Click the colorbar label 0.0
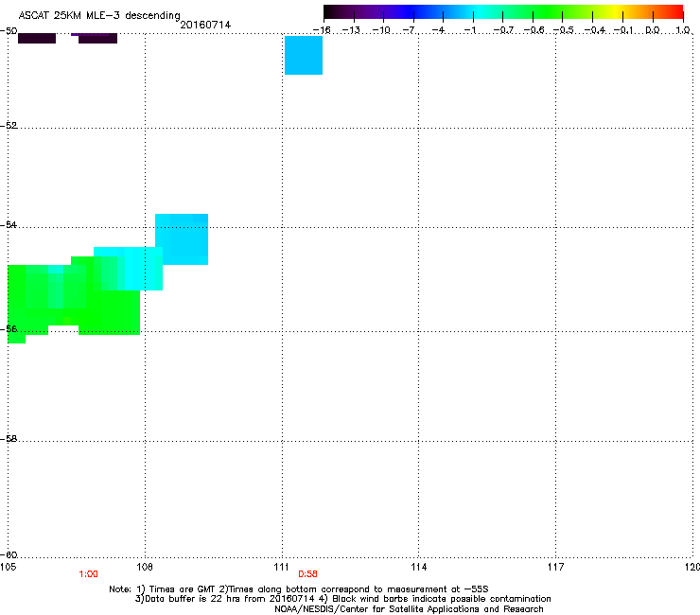The height and width of the screenshot is (615, 700). 653,30
